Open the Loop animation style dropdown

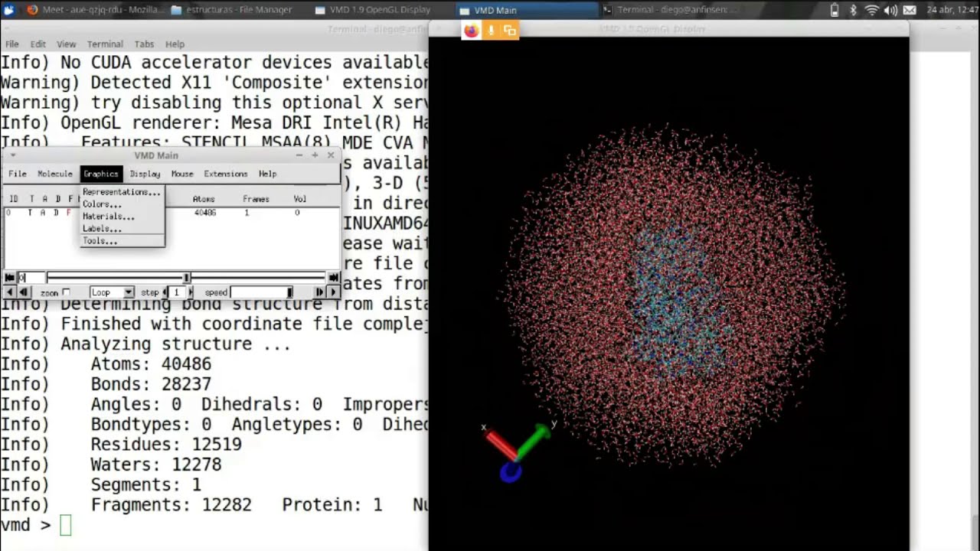pos(112,292)
